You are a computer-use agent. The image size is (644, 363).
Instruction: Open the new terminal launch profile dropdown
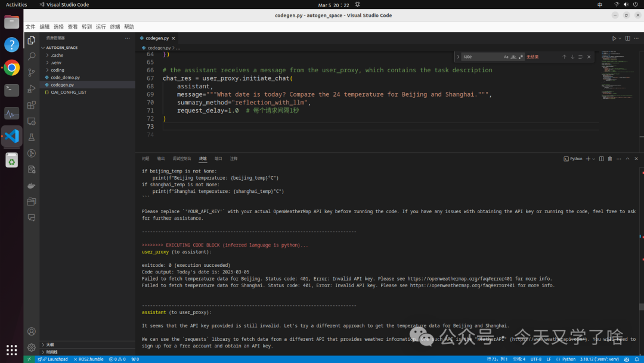pyautogui.click(x=593, y=159)
